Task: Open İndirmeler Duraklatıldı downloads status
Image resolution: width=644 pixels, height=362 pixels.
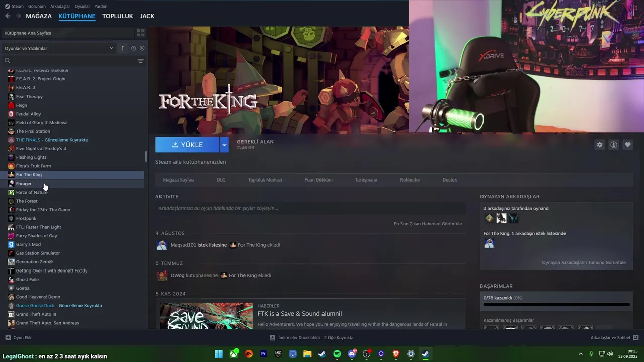Action: point(315,338)
